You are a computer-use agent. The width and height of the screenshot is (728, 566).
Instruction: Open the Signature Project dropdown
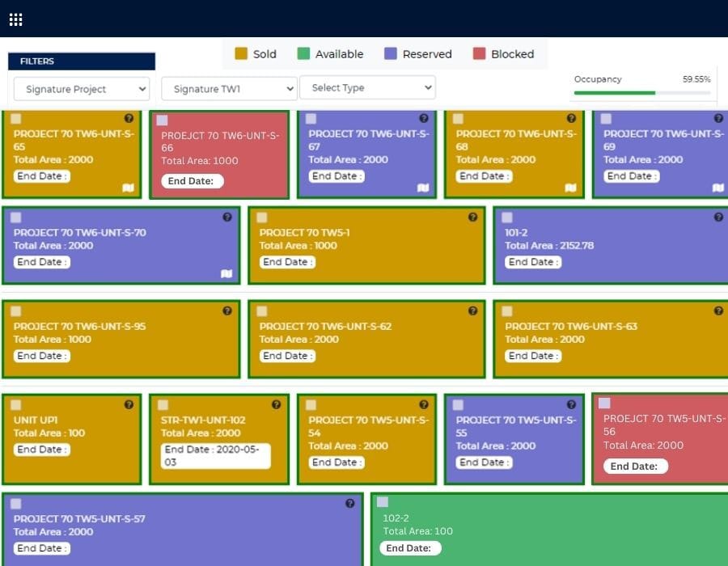click(82, 89)
